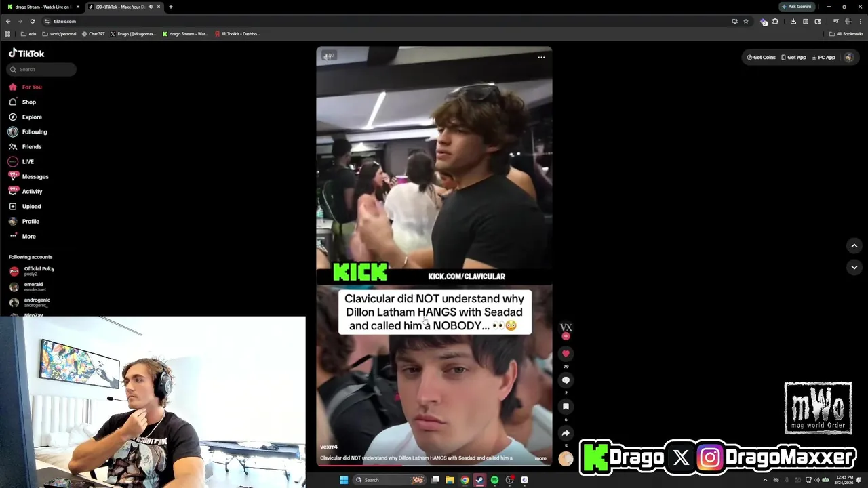The height and width of the screenshot is (488, 868).
Task: Close the drago Stream browser tab
Action: point(78,7)
